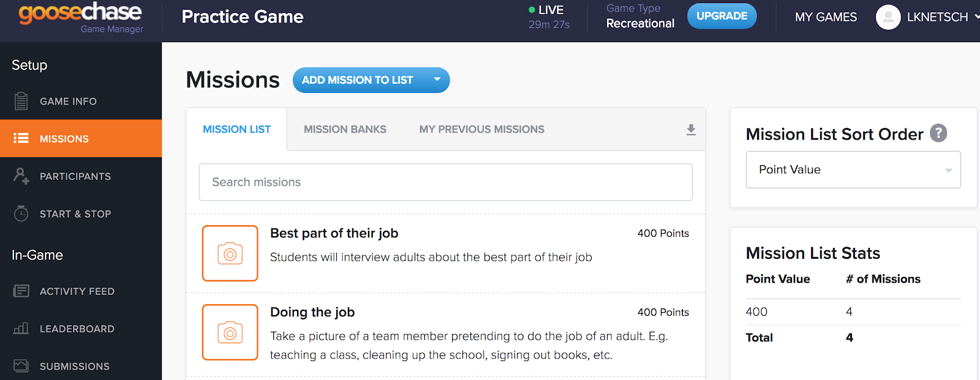Click the Leaderboard bar chart icon
Image resolution: width=980 pixels, height=380 pixels.
pos(21,329)
